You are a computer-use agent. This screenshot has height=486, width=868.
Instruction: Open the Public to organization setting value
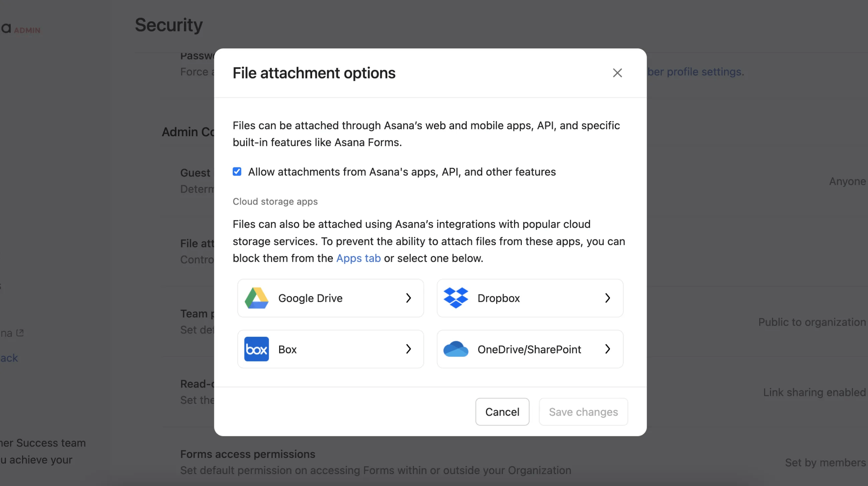pos(812,322)
